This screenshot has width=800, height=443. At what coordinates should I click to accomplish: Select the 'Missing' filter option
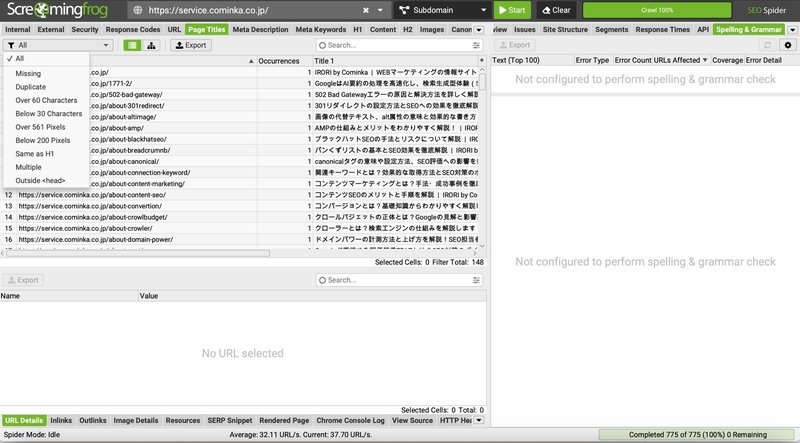[29, 74]
